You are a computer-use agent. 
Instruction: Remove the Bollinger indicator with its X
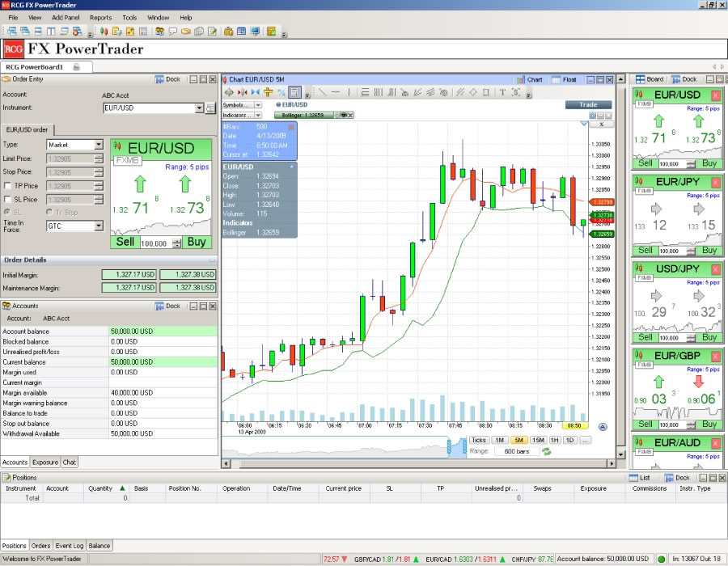pos(350,115)
